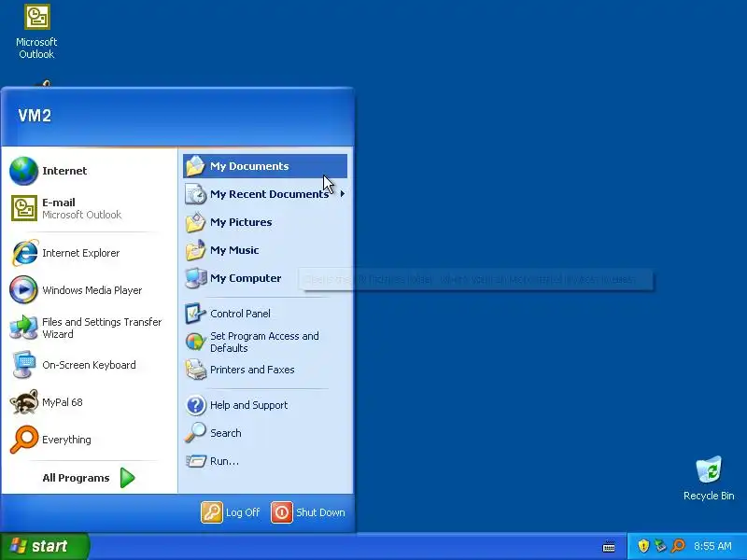Click the Safely Remove Hardware tray icon

click(660, 546)
